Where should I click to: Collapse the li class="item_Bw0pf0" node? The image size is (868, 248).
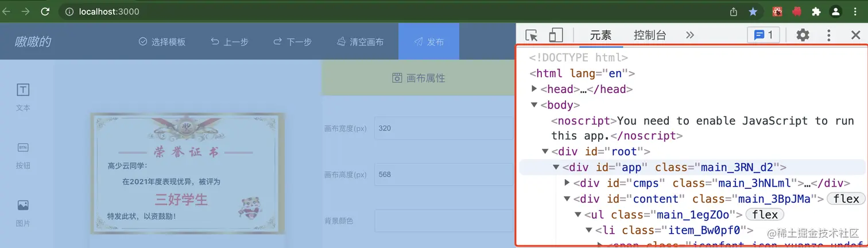click(589, 230)
